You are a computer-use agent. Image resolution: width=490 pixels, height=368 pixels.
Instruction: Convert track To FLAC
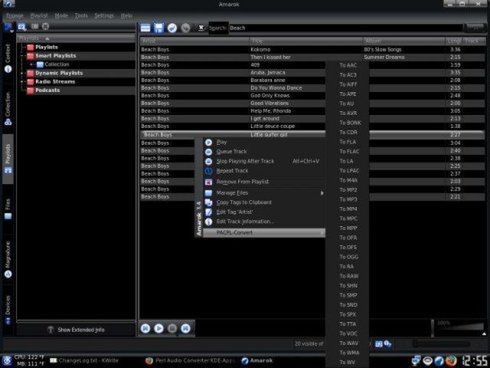[347, 152]
